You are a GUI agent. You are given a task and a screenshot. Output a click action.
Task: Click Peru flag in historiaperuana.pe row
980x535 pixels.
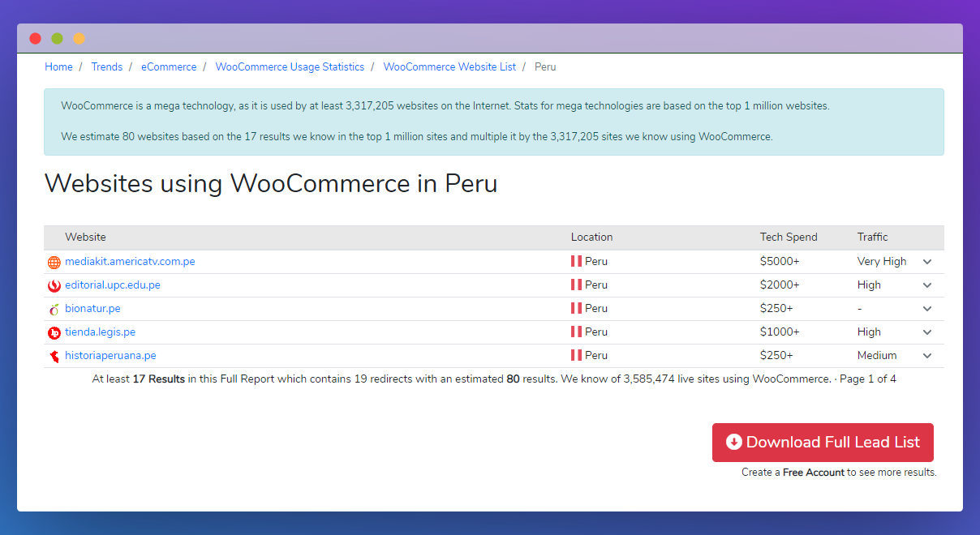click(x=576, y=355)
